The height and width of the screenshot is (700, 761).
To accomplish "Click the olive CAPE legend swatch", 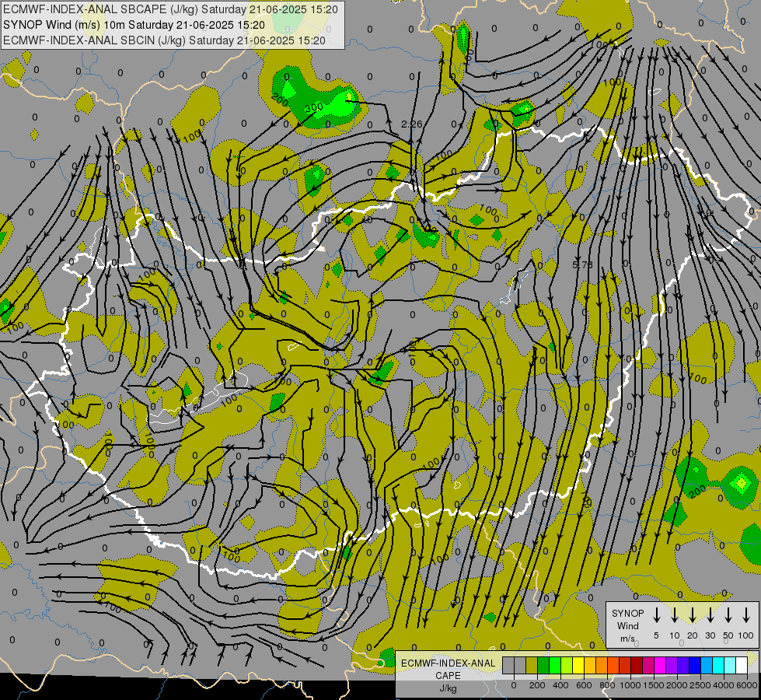I will pos(532,665).
